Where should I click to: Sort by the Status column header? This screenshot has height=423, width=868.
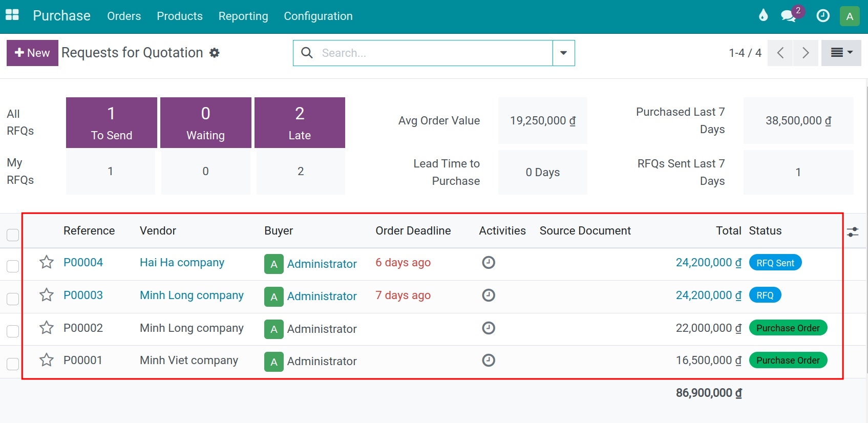pos(765,230)
